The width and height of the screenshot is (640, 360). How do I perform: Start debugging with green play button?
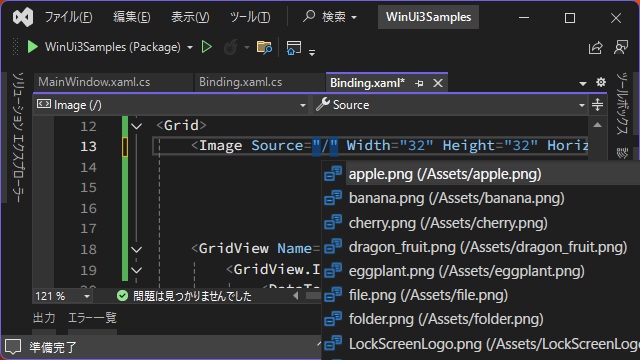click(x=32, y=47)
